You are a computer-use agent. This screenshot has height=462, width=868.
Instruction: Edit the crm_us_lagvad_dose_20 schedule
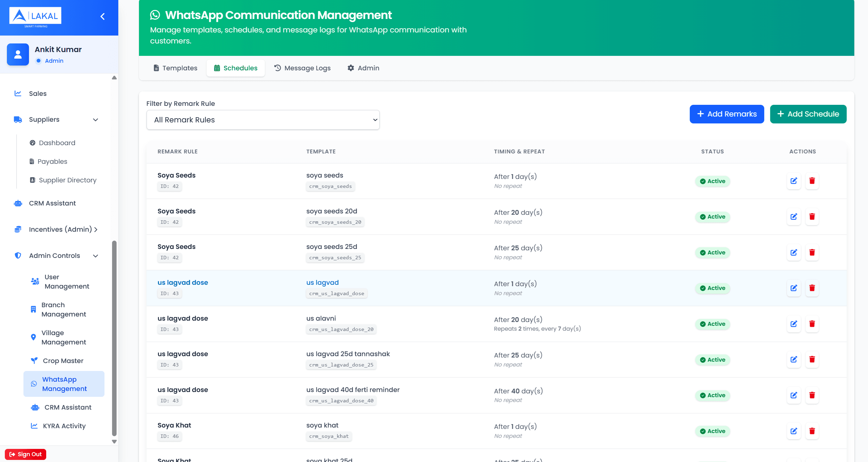pyautogui.click(x=794, y=324)
